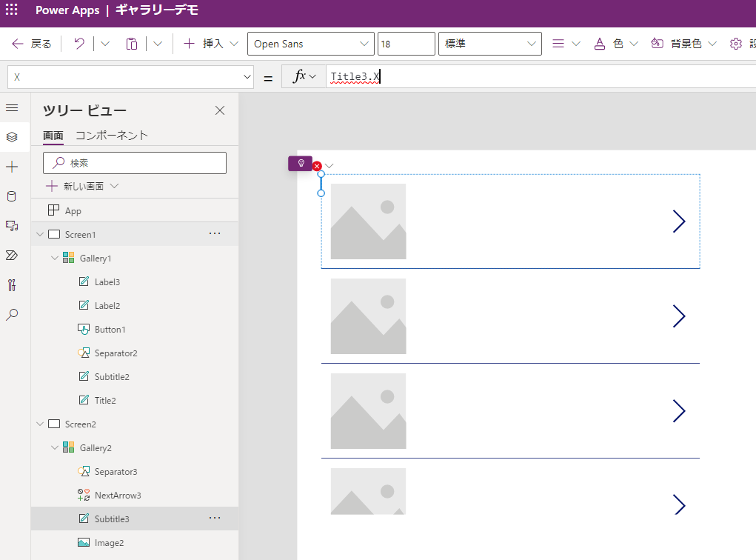Screen dimensions: 756x560
Task: Select Label3 in the tree
Action: 107,281
